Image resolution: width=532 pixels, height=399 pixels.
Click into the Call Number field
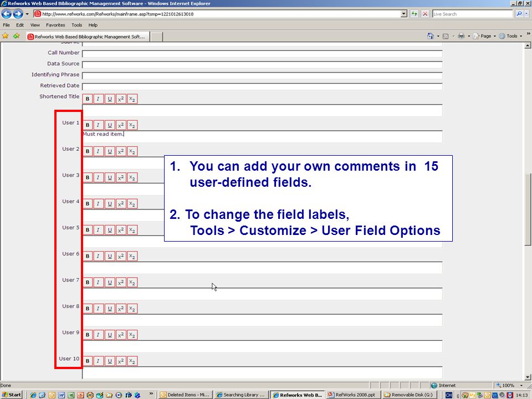[262, 54]
